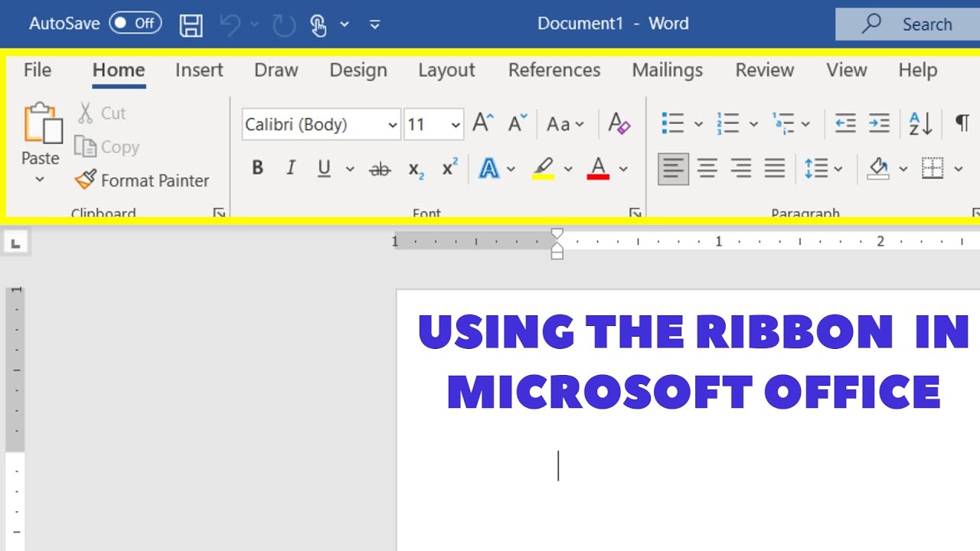Switch to the Home tab
The image size is (980, 551).
[x=119, y=70]
